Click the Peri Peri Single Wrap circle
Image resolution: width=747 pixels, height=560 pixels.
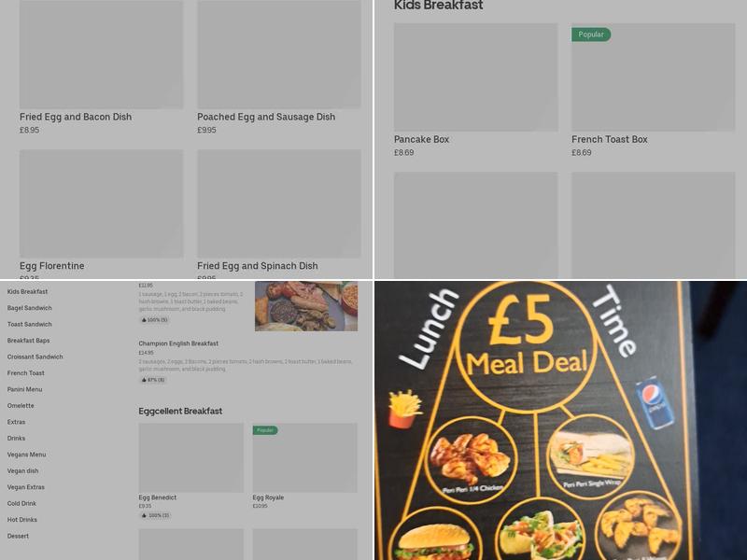click(591, 455)
